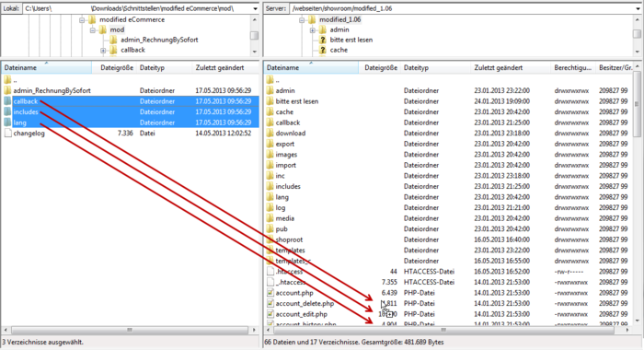Sort local files by Dateigröße column
The height and width of the screenshot is (350, 644).
tap(115, 67)
